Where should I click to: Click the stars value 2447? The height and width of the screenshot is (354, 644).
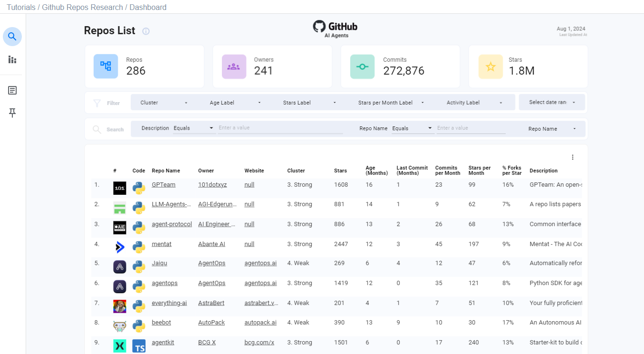[x=341, y=244]
